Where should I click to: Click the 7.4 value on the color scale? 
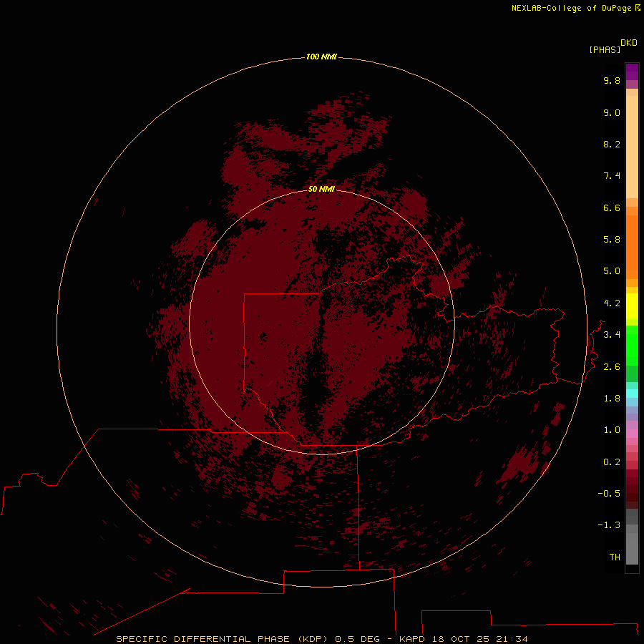[612, 176]
